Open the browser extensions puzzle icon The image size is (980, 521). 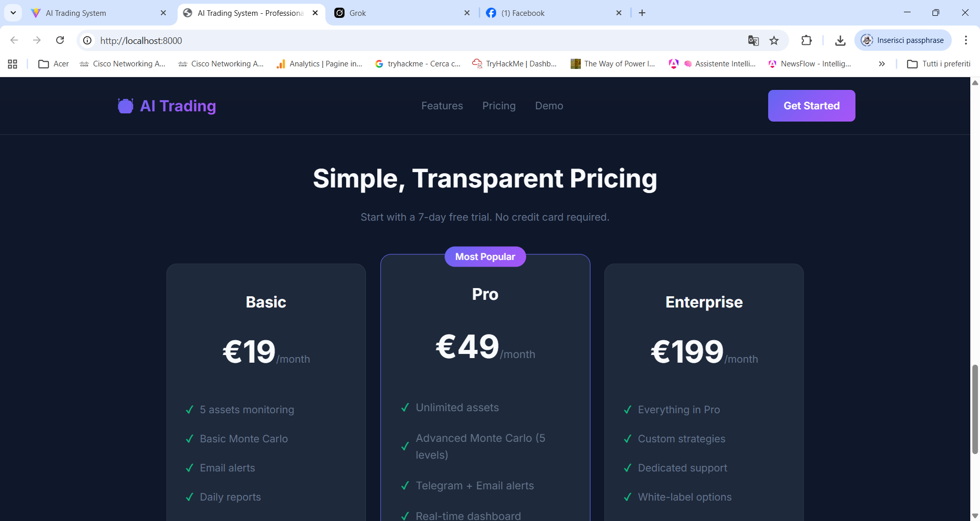coord(806,40)
